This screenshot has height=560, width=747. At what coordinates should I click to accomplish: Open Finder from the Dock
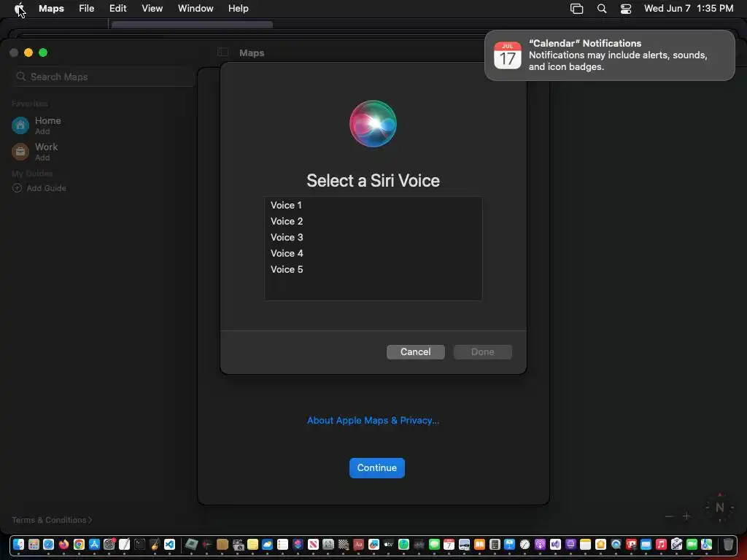tap(18, 544)
